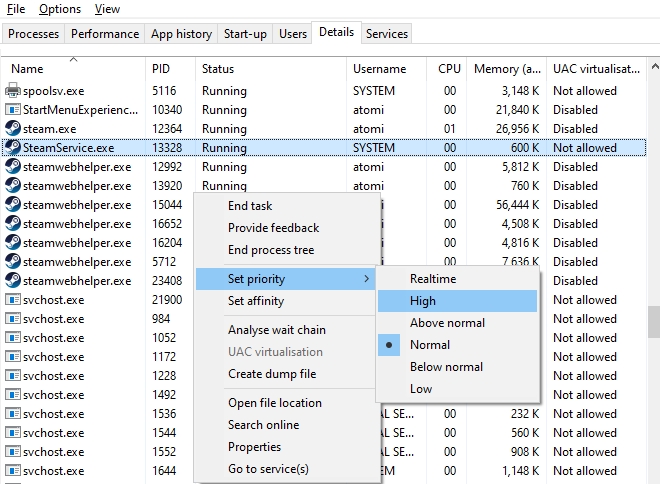Click memory value 26,956 K
The image size is (660, 484).
tap(517, 129)
